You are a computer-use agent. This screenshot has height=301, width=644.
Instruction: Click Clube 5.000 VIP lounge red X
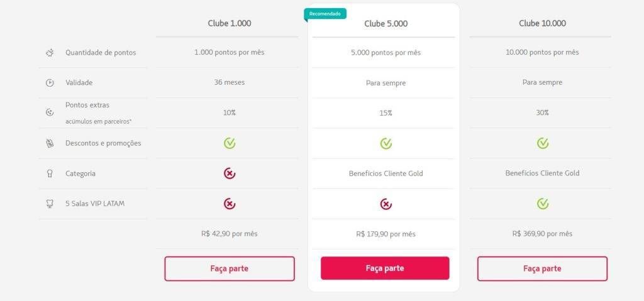click(386, 204)
